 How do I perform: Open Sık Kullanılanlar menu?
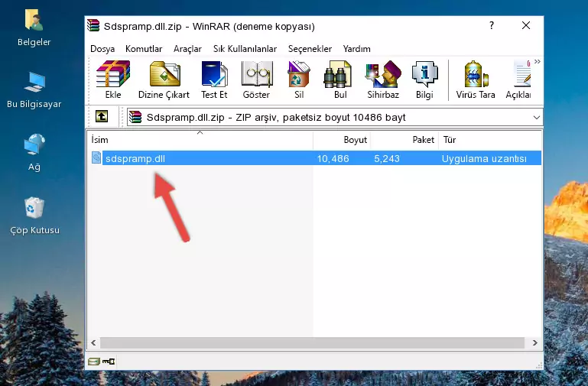[245, 49]
